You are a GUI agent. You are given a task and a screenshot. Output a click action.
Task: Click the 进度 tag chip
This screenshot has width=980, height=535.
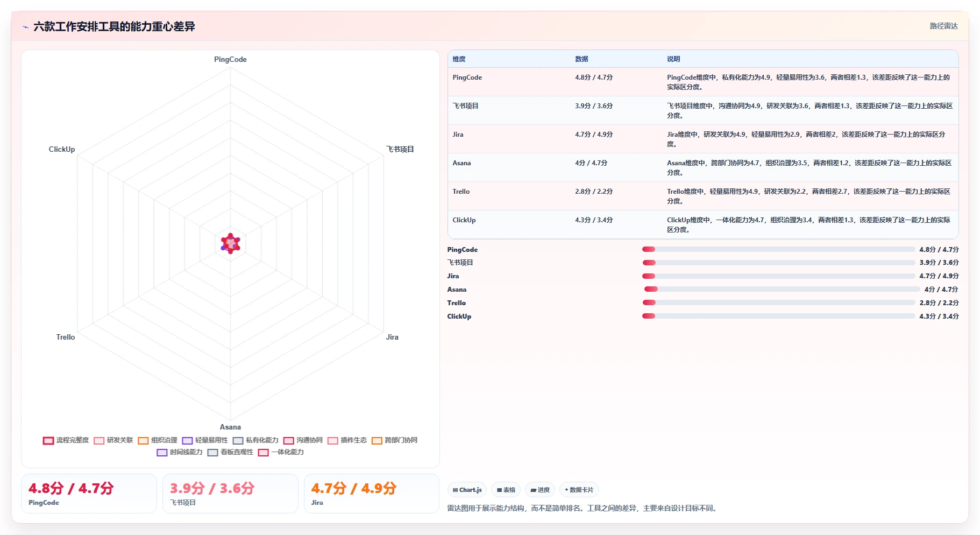point(539,490)
